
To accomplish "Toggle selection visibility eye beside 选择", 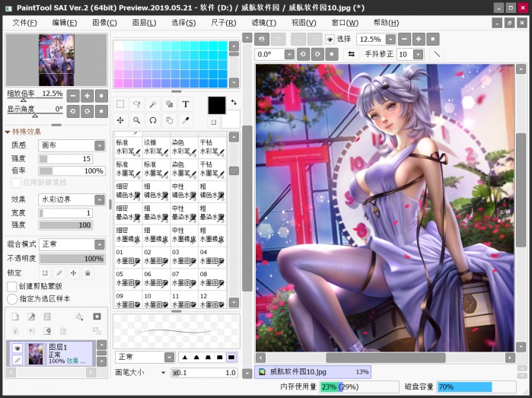I will point(330,40).
